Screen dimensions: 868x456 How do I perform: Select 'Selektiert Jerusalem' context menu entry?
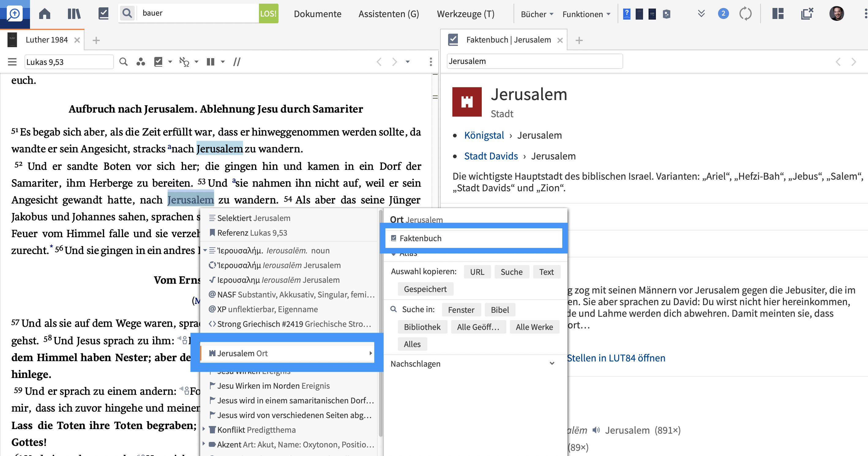coord(289,218)
